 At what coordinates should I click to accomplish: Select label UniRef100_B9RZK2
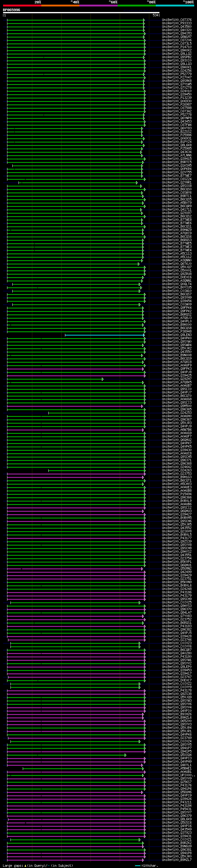point(176,843)
